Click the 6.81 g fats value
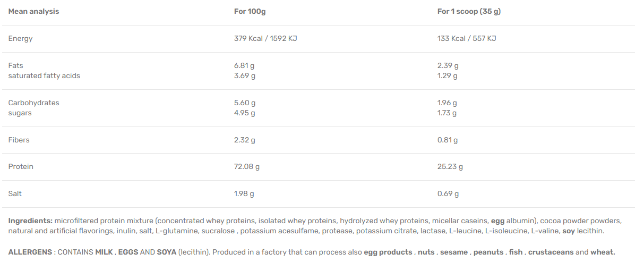 [x=244, y=66]
